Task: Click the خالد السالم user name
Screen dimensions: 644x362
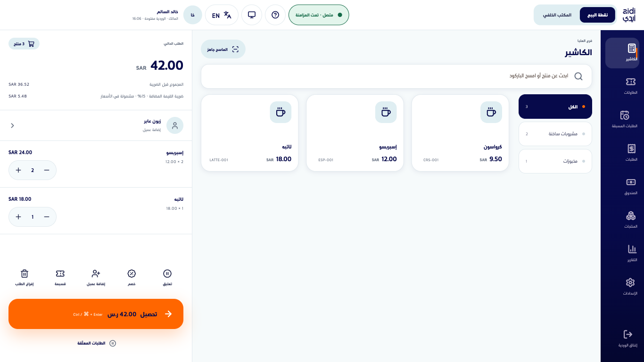Action: pyautogui.click(x=167, y=11)
